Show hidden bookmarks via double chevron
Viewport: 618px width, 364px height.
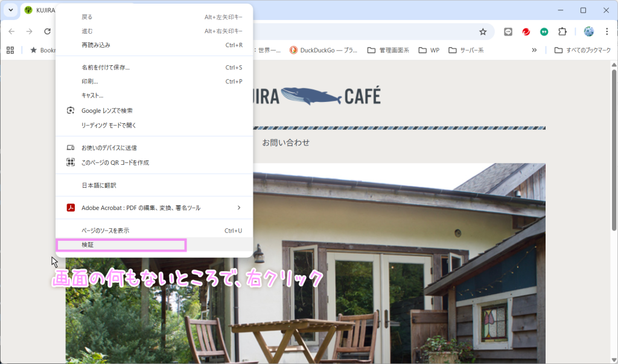pos(534,50)
